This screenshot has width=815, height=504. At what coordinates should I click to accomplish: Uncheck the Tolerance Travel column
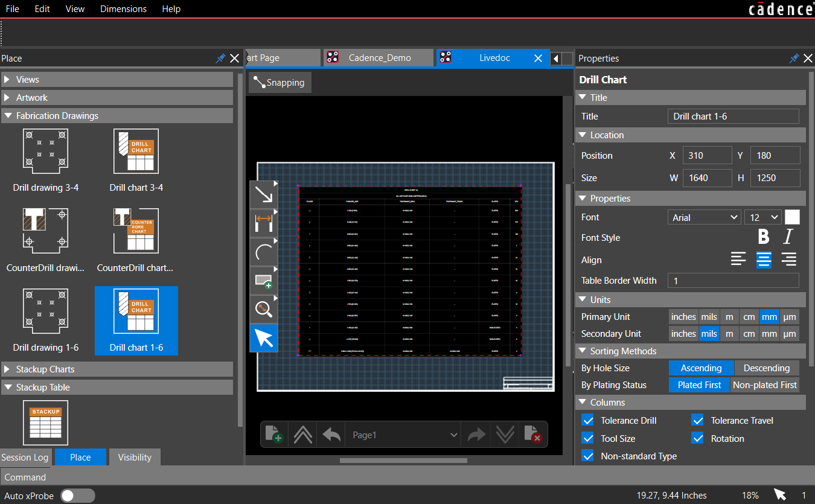point(698,420)
